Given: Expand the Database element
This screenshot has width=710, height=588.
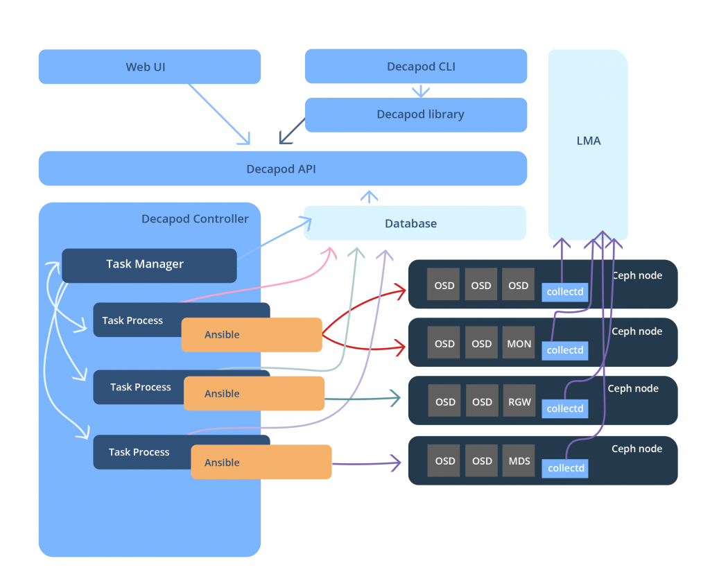Looking at the screenshot, I should [x=410, y=223].
